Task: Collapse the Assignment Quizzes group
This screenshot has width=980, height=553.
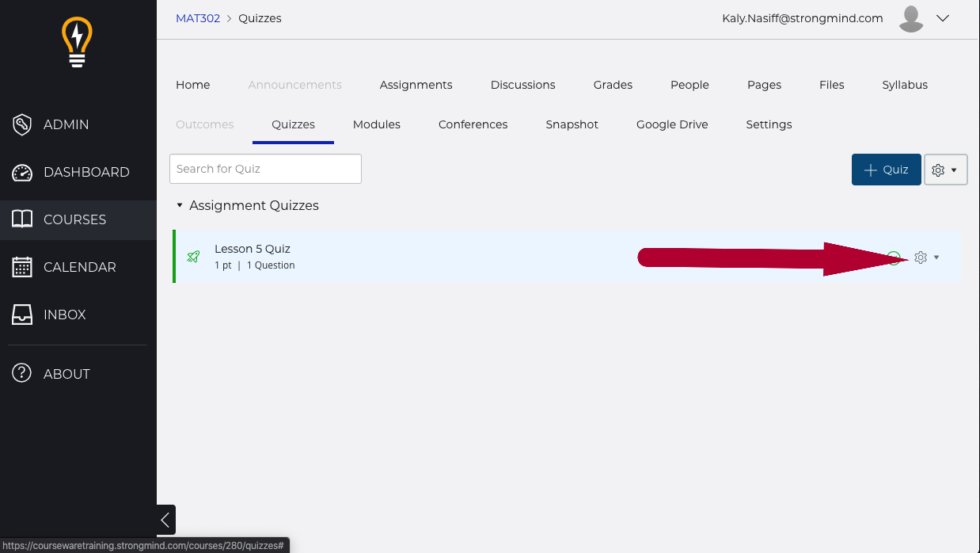Action: pos(180,205)
